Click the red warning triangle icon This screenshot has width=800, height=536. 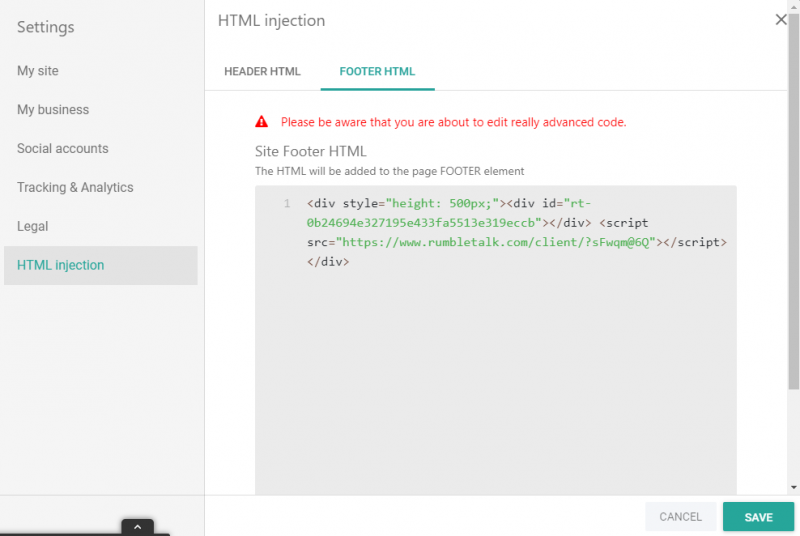[262, 122]
